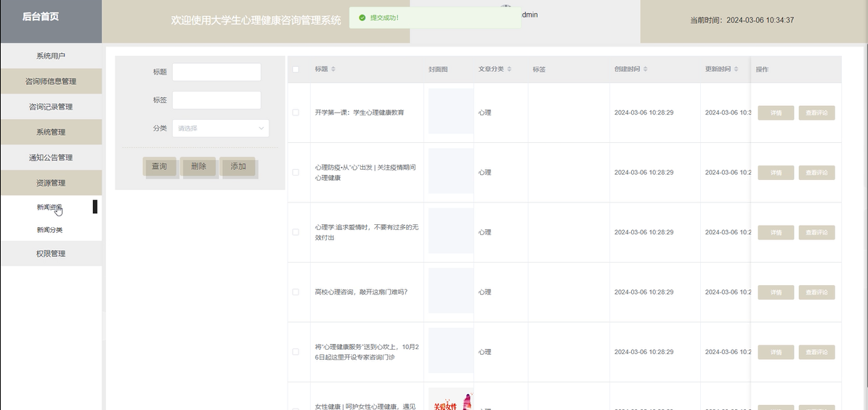Click the 删除 button
Image resolution: width=868 pixels, height=410 pixels.
199,167
